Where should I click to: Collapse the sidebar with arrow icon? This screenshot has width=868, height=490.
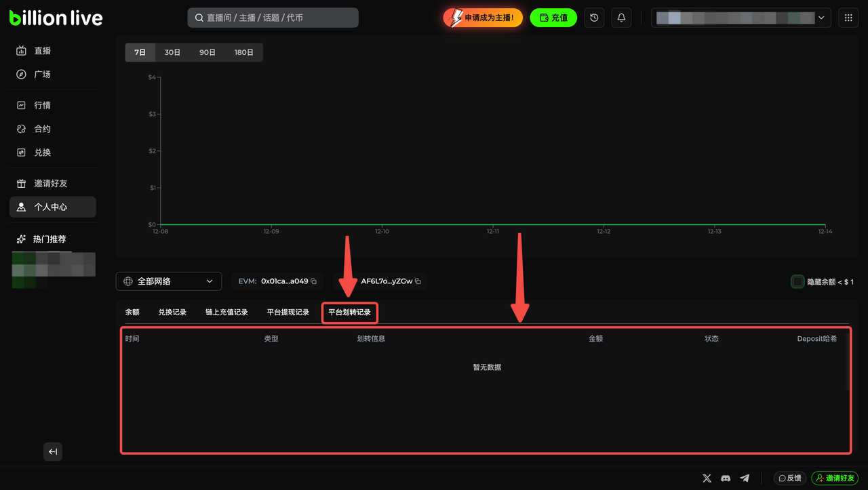[x=53, y=451]
